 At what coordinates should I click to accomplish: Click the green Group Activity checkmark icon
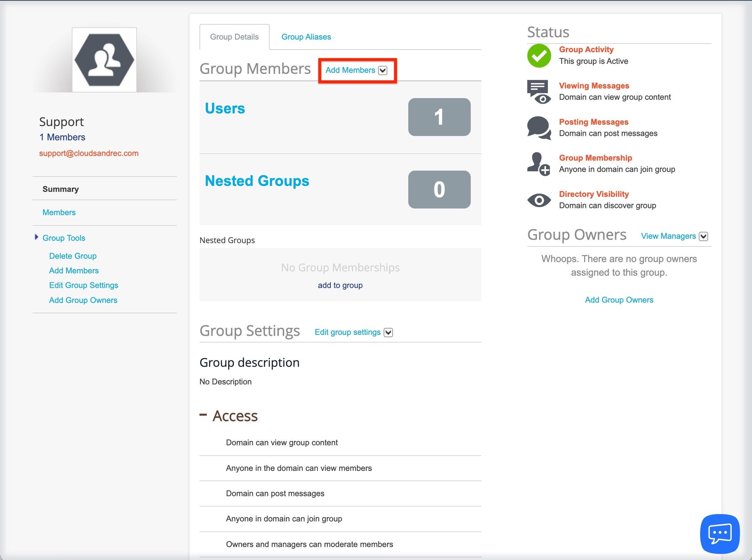pyautogui.click(x=539, y=56)
